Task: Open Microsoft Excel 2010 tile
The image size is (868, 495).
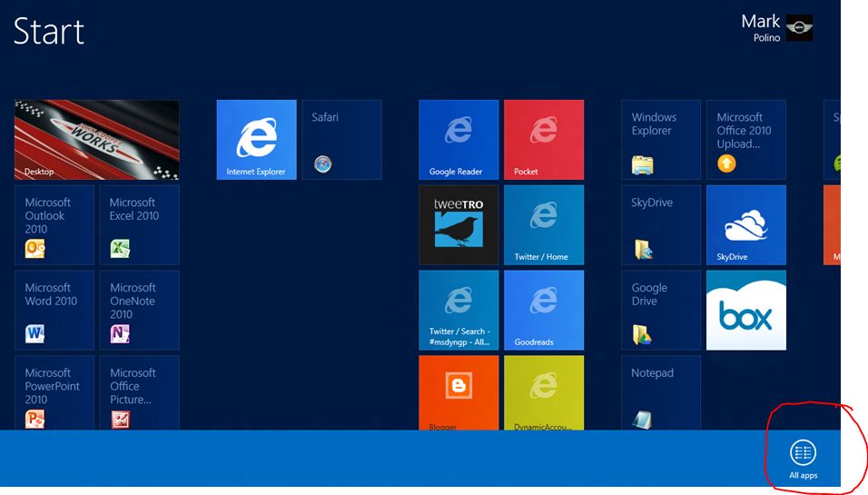Action: (140, 225)
